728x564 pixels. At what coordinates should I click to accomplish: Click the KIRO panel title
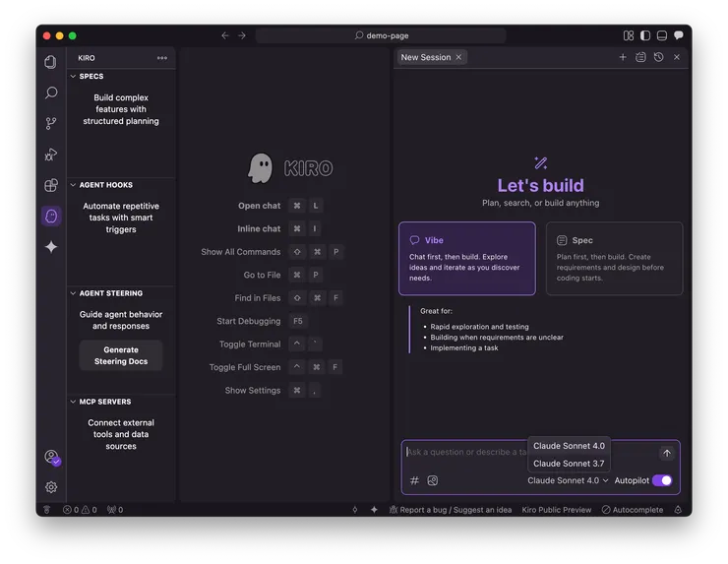tap(87, 58)
